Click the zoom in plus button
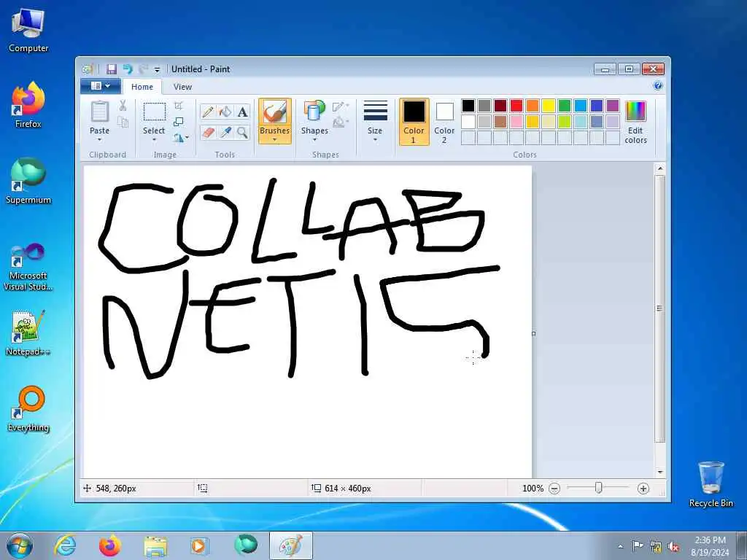747x560 pixels. point(643,488)
